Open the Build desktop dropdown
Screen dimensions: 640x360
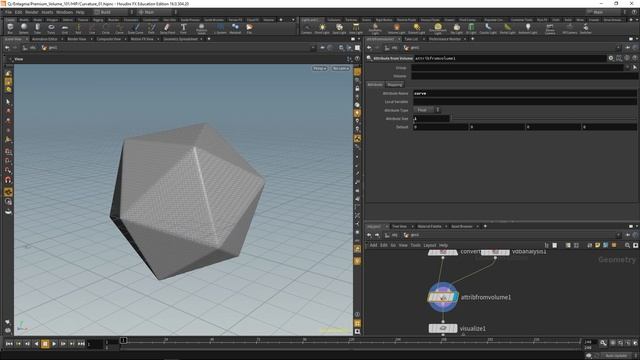(x=113, y=12)
